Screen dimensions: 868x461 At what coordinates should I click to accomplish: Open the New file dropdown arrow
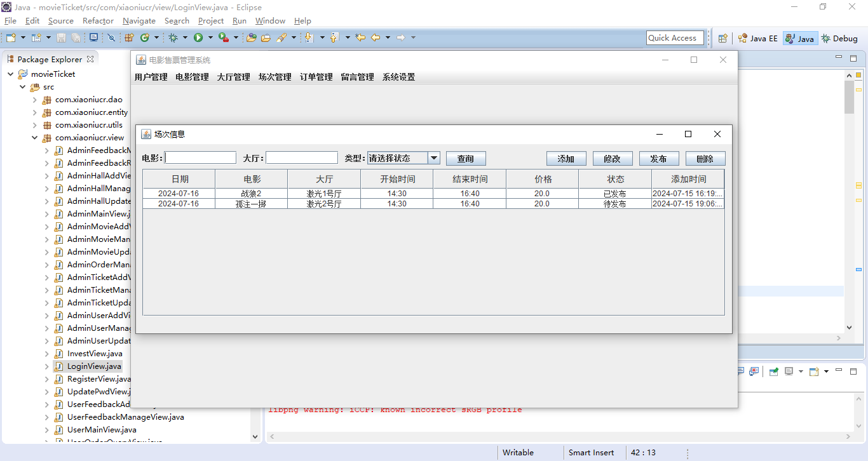(23, 37)
